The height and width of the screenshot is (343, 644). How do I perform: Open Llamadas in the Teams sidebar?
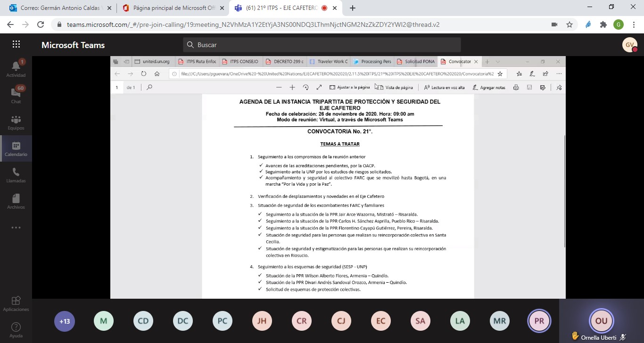click(x=16, y=175)
